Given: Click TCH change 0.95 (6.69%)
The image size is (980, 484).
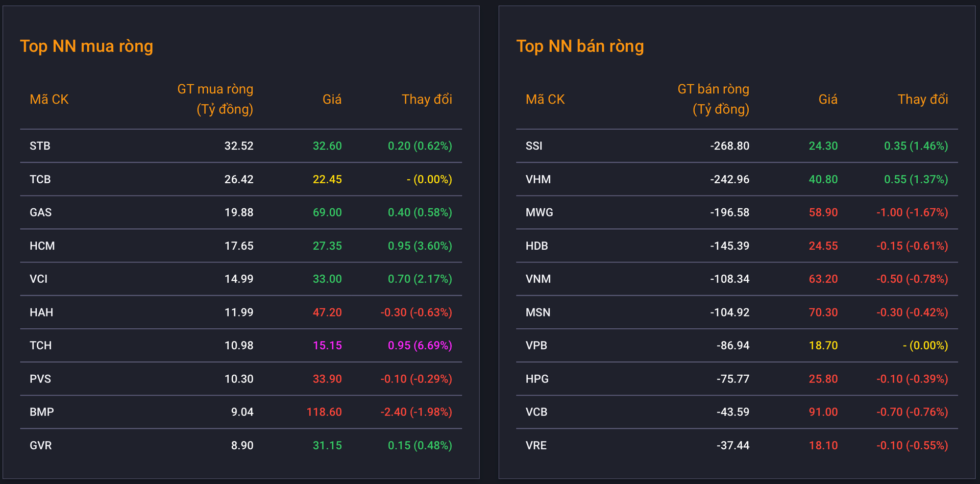Looking at the screenshot, I should pyautogui.click(x=420, y=345).
